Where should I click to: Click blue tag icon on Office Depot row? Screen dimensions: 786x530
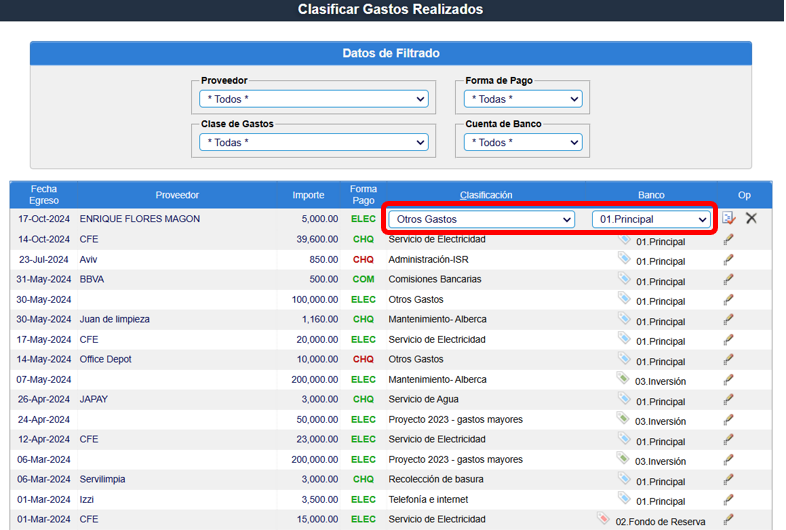pyautogui.click(x=624, y=358)
